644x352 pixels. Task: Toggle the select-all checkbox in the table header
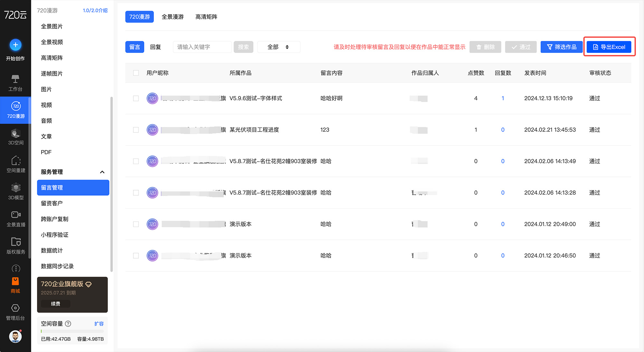pos(136,73)
